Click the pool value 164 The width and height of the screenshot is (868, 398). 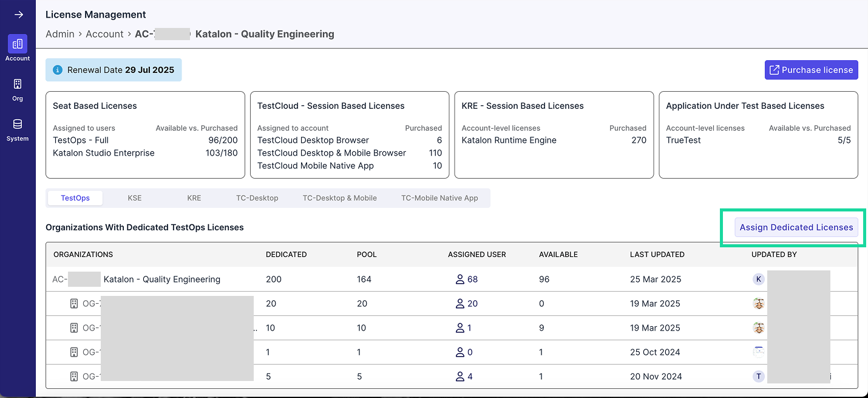(364, 280)
